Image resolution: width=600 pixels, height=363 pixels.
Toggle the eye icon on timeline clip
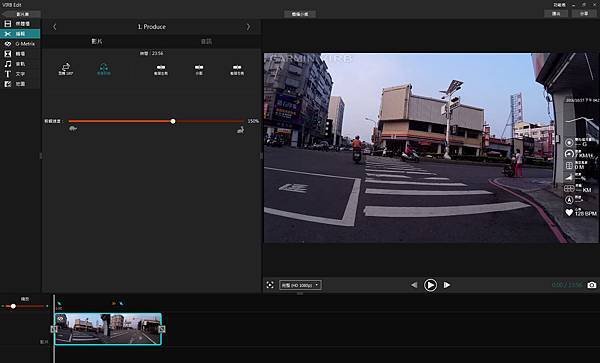click(60, 318)
